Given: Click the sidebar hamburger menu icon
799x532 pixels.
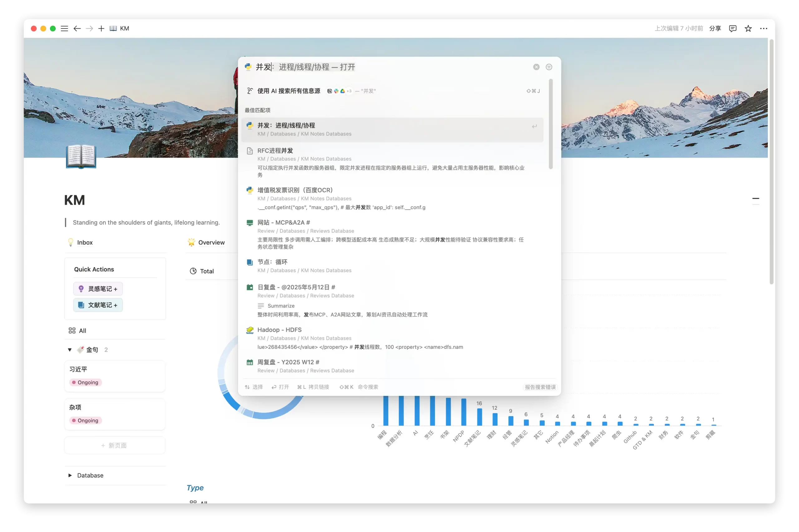Looking at the screenshot, I should point(64,28).
